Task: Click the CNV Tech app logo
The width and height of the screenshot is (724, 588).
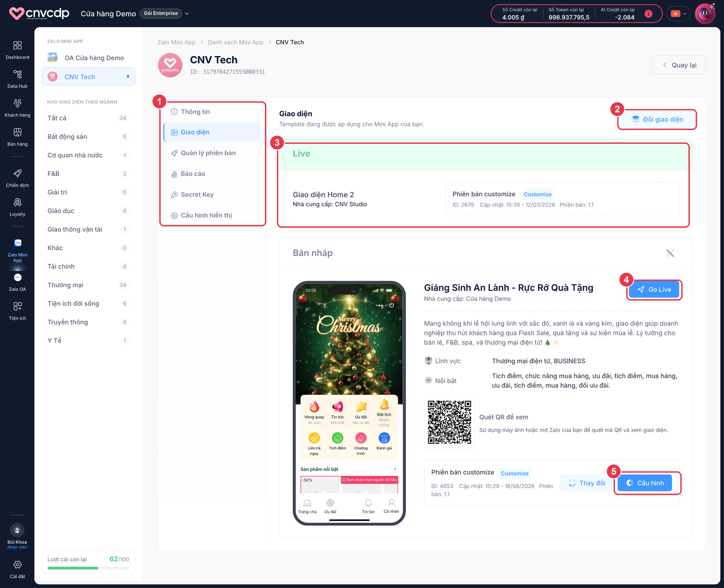Action: coord(170,65)
